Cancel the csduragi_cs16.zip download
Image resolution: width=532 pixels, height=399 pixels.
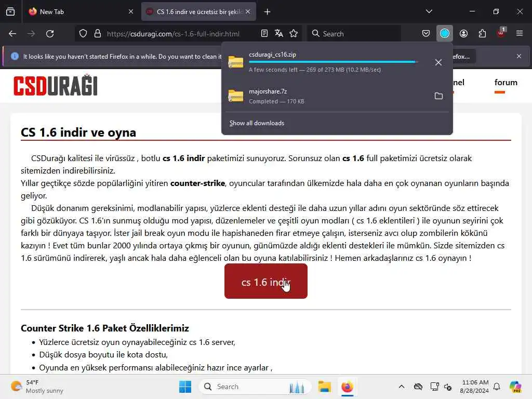click(x=438, y=62)
